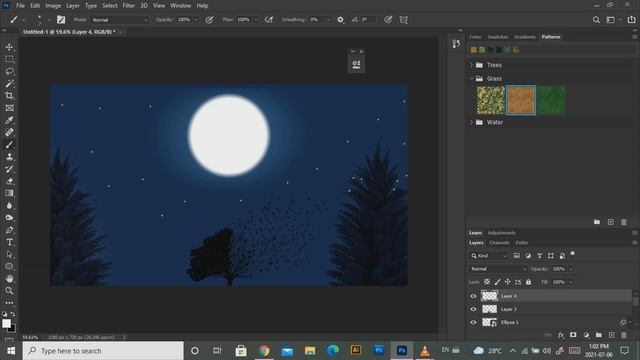Expand the Water pattern folder
The height and width of the screenshot is (360, 640).
[x=471, y=122]
